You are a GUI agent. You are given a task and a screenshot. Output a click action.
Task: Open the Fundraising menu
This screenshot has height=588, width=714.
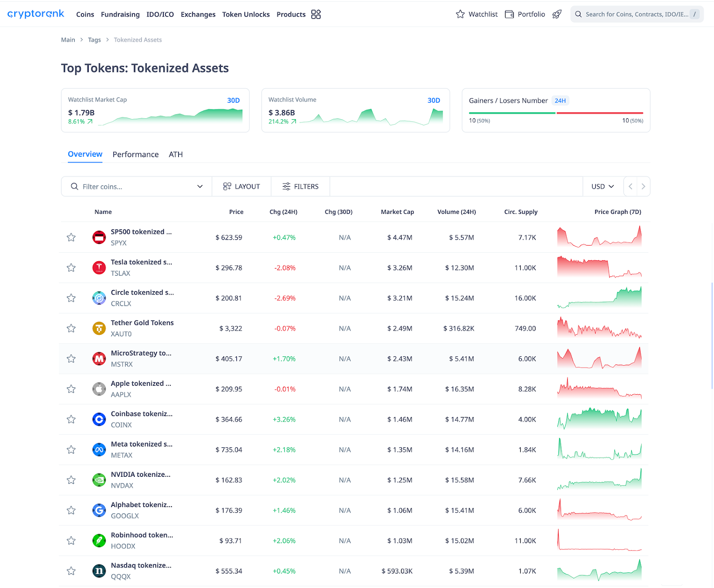click(120, 14)
